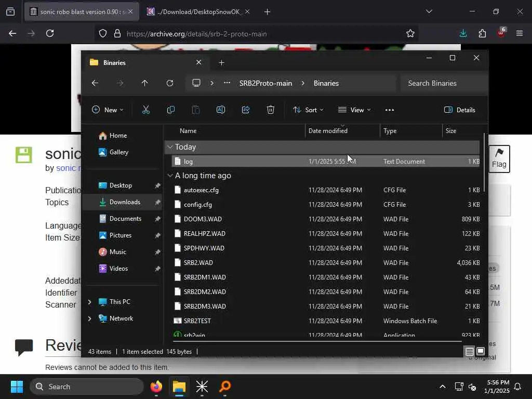Click the uBlock extension icon with badge
The width and height of the screenshot is (532, 399).
501,33
